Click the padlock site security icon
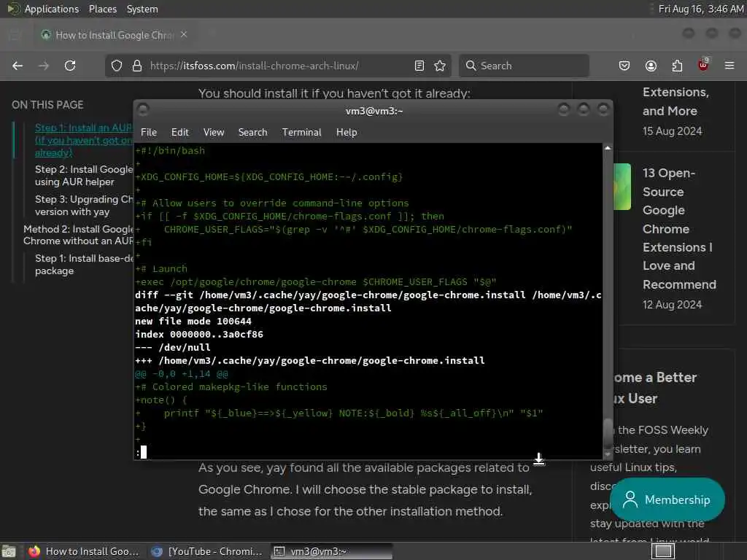The image size is (747, 560). (137, 66)
